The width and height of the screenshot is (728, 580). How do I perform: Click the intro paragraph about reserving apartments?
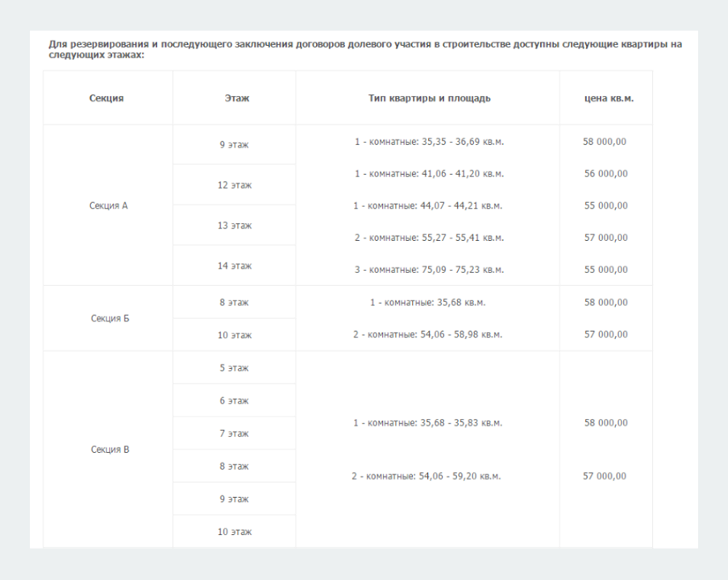[x=365, y=49]
